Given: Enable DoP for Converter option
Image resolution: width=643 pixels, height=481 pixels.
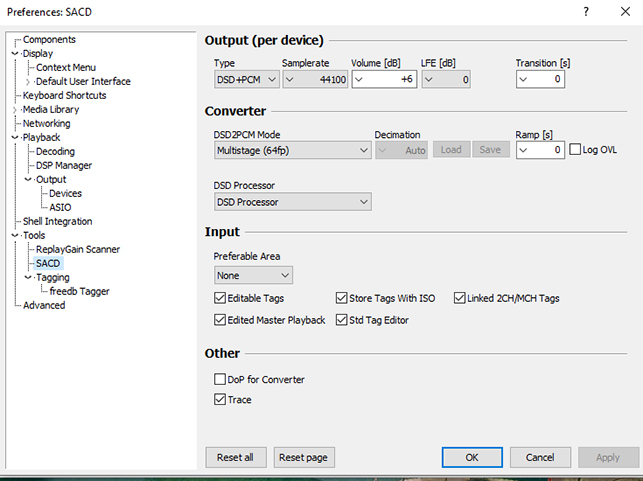Looking at the screenshot, I should click(x=220, y=380).
